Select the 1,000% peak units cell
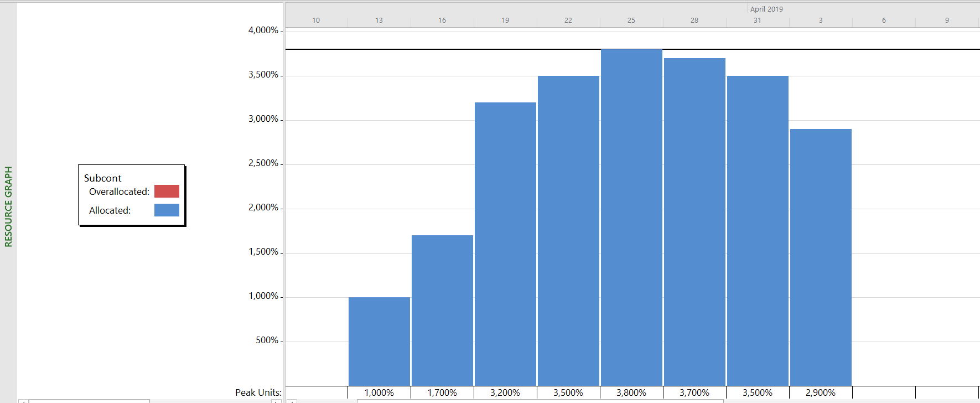 pos(379,392)
